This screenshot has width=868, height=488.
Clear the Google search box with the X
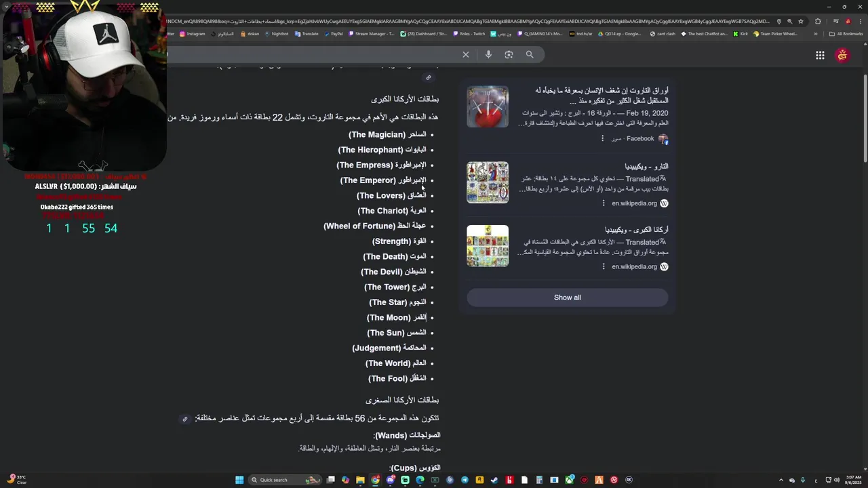coord(466,55)
